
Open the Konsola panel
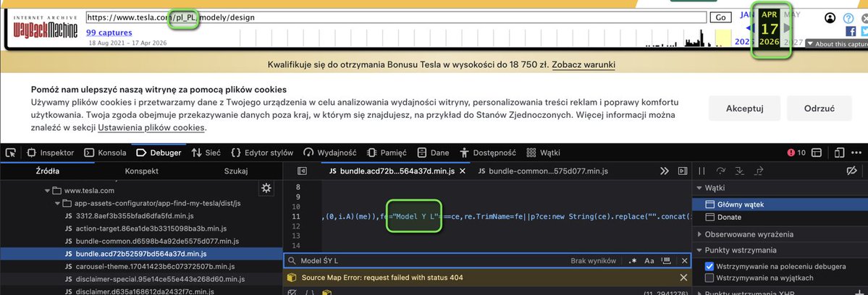pos(106,153)
